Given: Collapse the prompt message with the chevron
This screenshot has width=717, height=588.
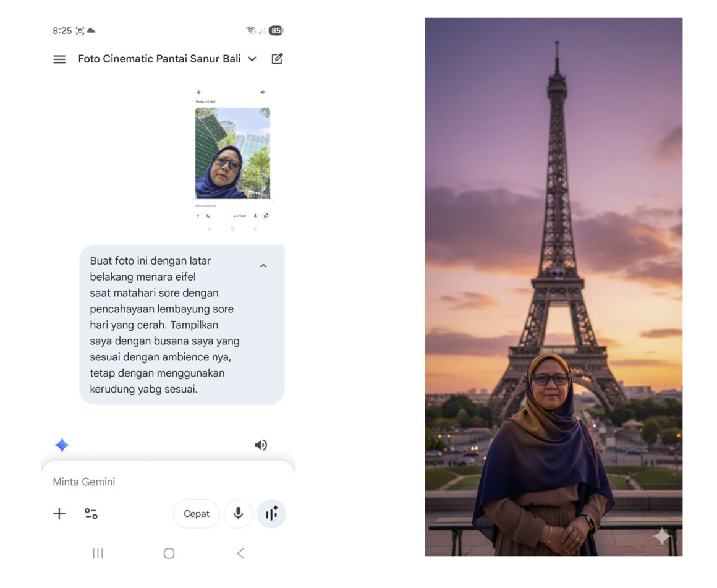Looking at the screenshot, I should coord(263,266).
